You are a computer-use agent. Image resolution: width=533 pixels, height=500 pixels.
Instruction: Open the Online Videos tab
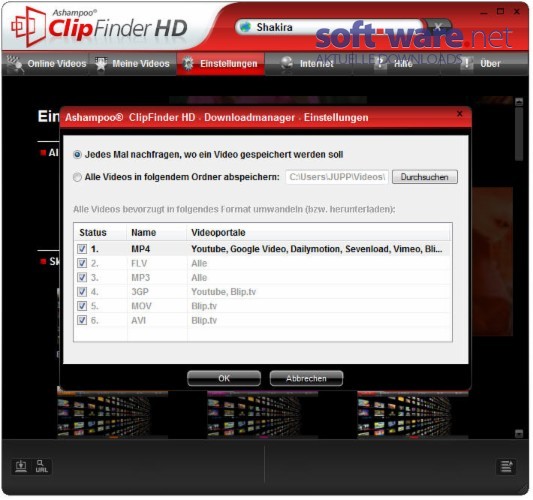click(x=47, y=64)
